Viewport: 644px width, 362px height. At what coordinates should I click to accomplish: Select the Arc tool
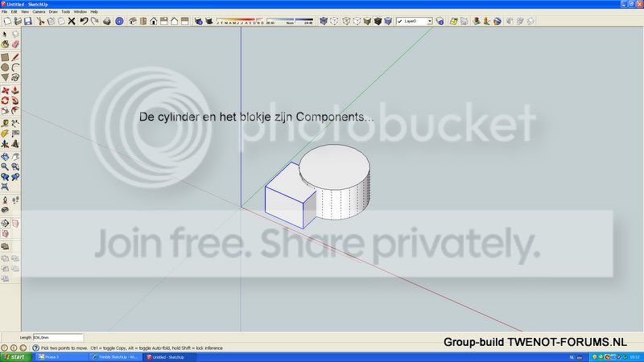point(15,68)
